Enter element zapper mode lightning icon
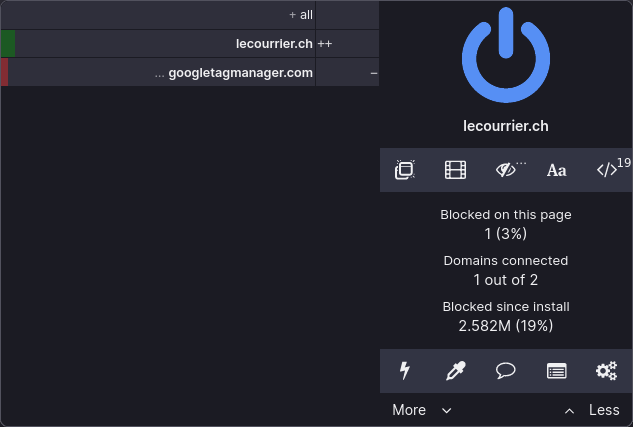Image resolution: width=633 pixels, height=427 pixels. [x=405, y=371]
